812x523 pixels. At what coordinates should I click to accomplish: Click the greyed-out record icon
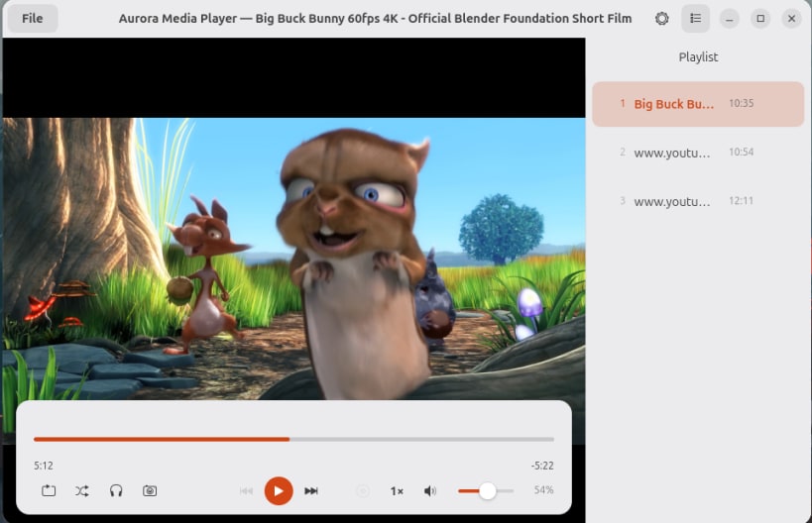coord(363,490)
